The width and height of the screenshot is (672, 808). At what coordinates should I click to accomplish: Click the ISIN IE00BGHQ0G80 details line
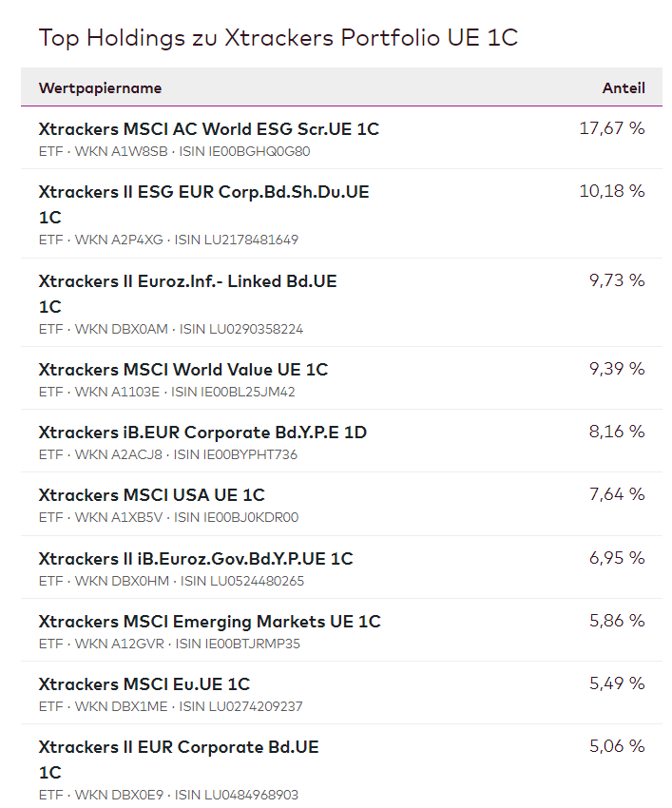click(174, 151)
